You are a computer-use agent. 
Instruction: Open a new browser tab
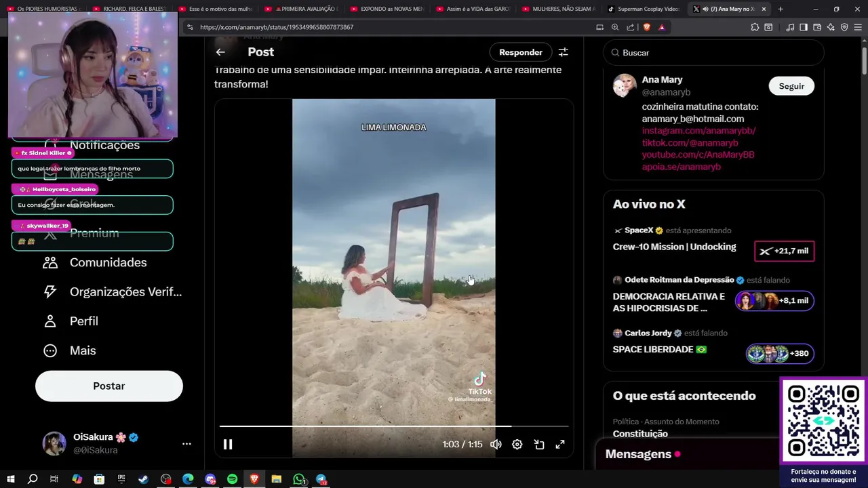point(781,9)
